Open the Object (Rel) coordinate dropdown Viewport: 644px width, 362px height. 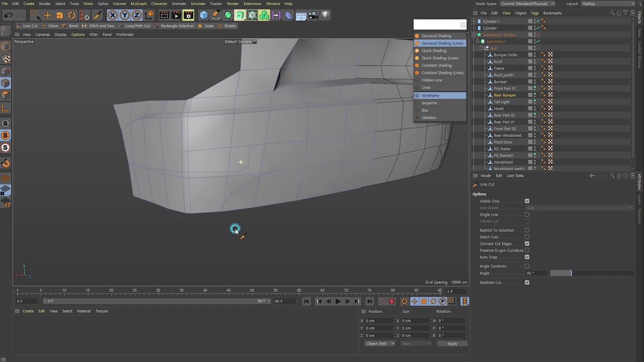[x=380, y=343]
